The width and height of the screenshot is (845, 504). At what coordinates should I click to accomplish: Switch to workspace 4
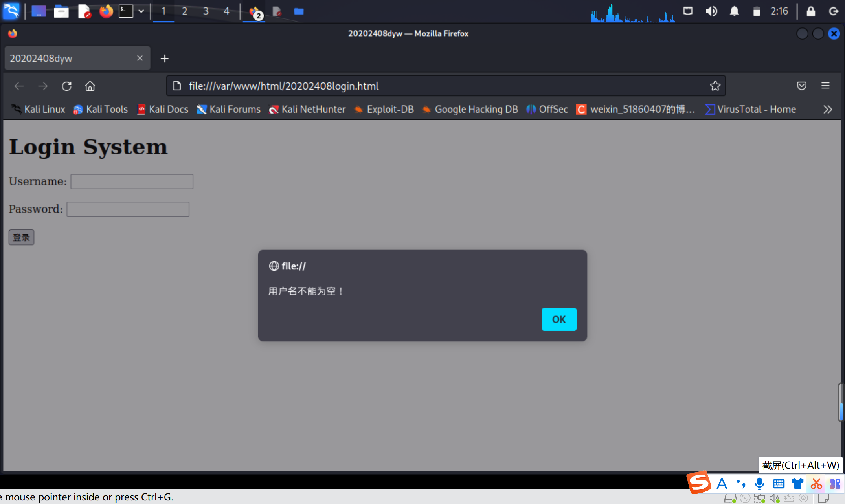[x=226, y=11]
